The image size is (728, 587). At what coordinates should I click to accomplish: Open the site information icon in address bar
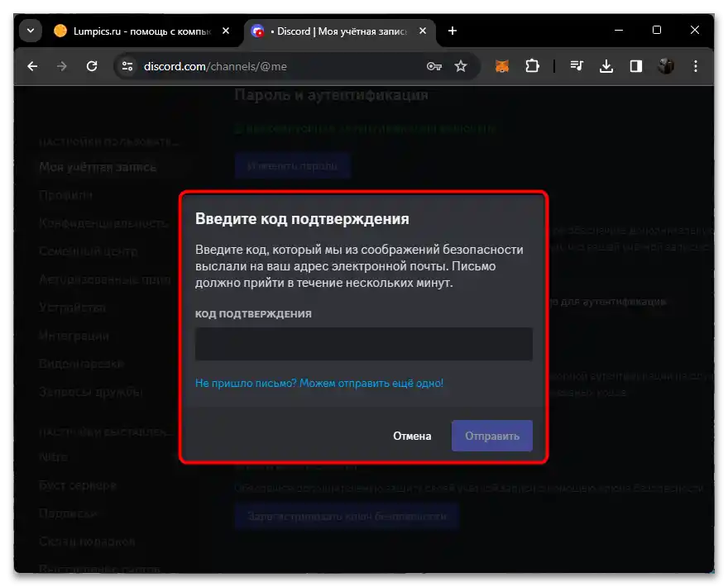pos(127,66)
